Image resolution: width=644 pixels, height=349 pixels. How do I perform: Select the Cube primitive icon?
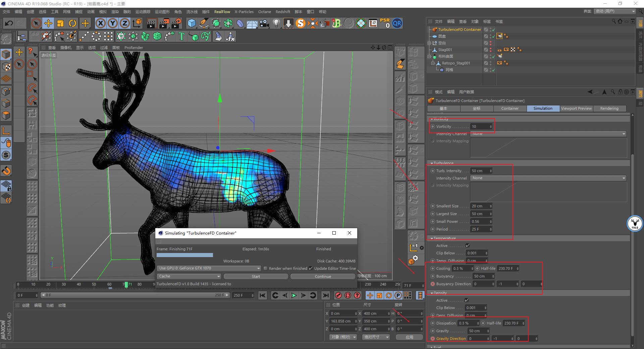point(192,23)
